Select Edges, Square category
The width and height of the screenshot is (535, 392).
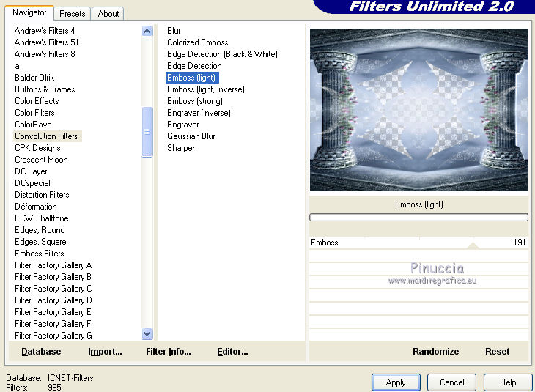tap(40, 242)
